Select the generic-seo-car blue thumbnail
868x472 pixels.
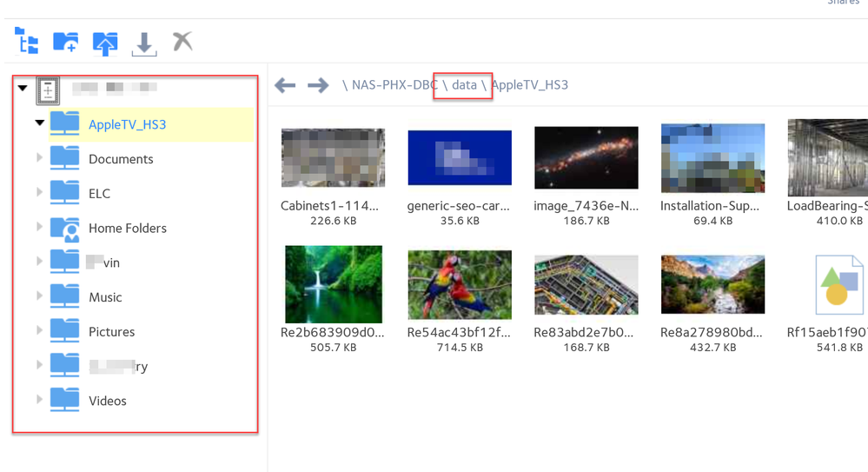click(460, 157)
